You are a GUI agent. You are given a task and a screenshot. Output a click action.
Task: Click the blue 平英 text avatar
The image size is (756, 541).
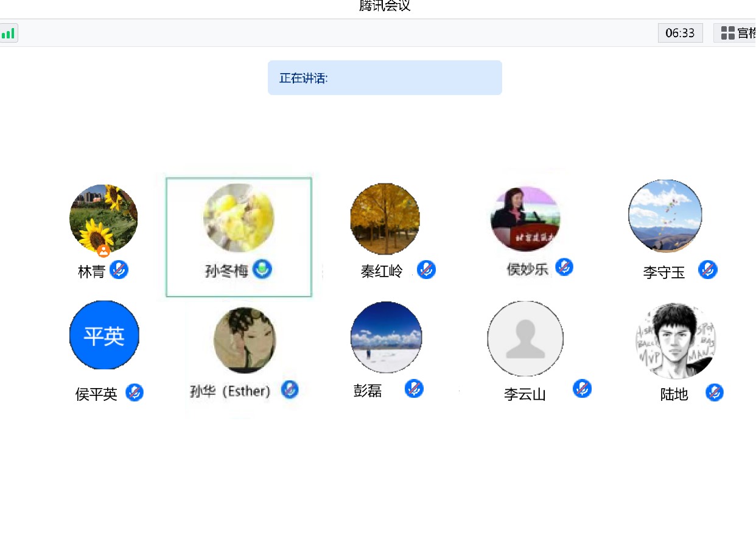tap(104, 335)
